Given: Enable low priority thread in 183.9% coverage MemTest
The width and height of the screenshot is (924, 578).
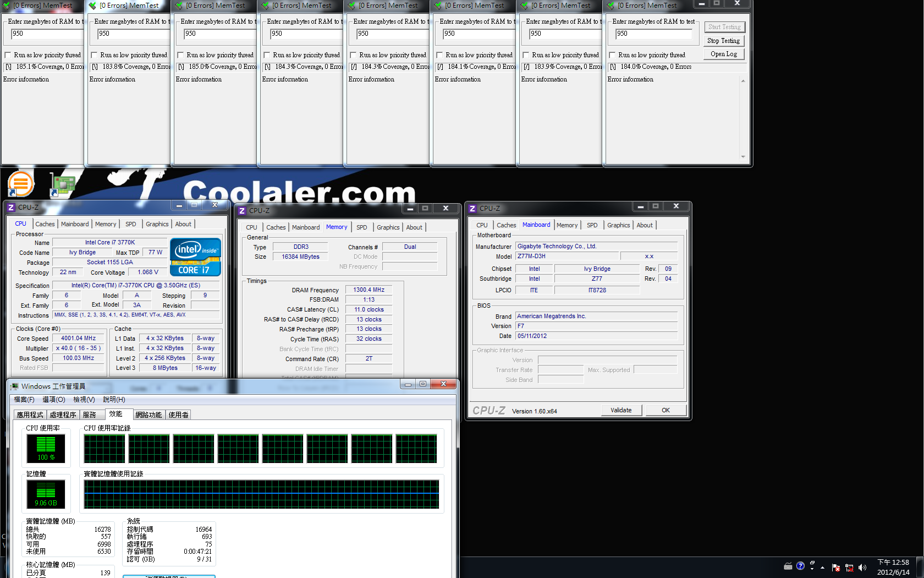Looking at the screenshot, I should 526,55.
